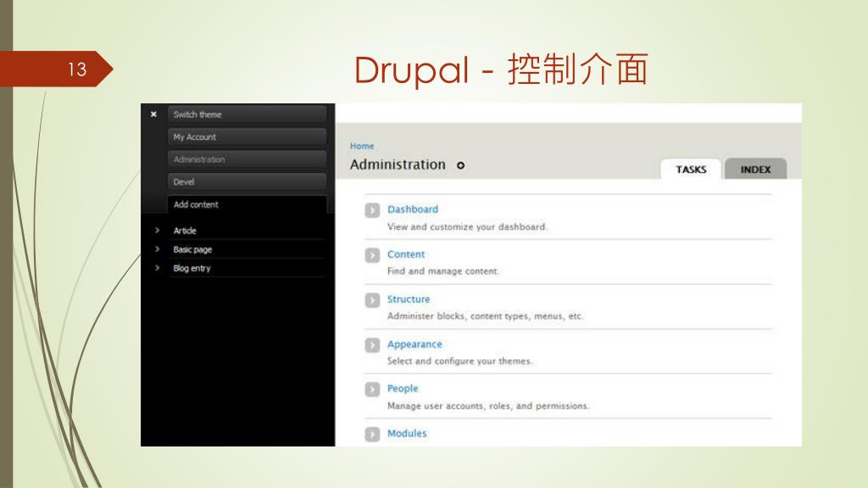Open the People link
868x488 pixels.
tap(403, 388)
